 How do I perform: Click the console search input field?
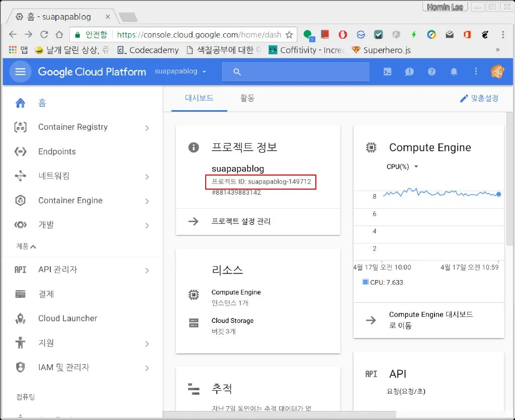pos(296,71)
